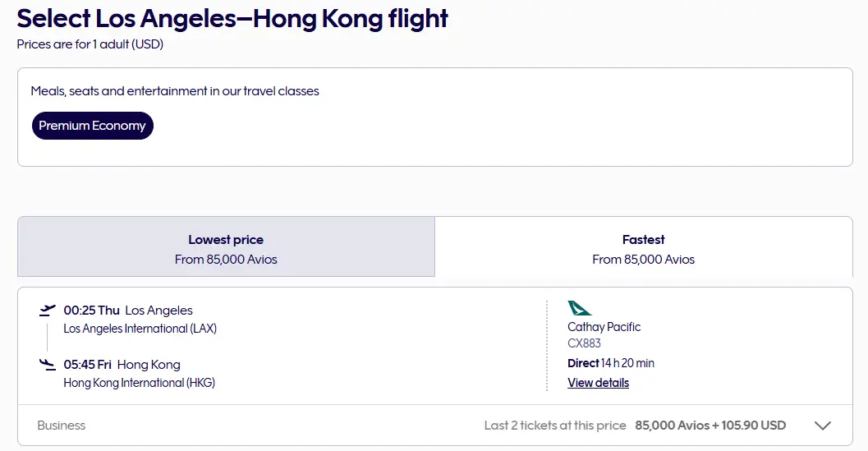Click the arrival landing plane icon
This screenshot has width=868, height=451.
[x=48, y=365]
